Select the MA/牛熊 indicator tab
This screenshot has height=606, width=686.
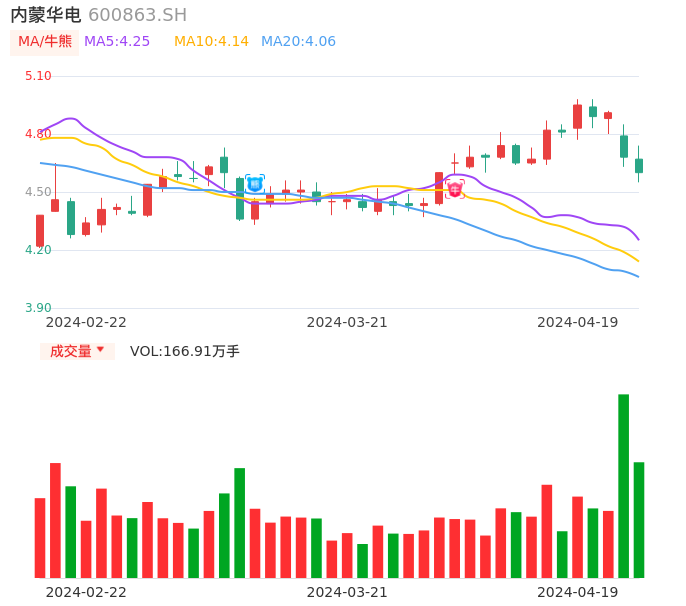click(45, 42)
